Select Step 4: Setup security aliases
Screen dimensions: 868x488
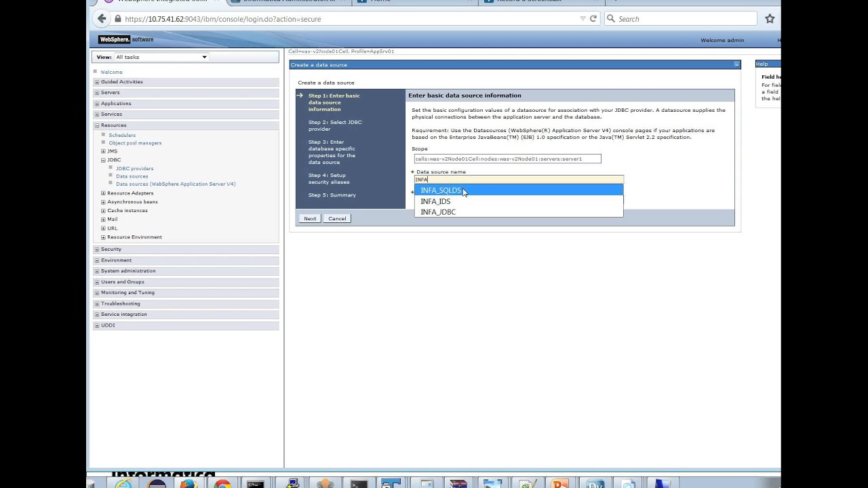(329, 178)
